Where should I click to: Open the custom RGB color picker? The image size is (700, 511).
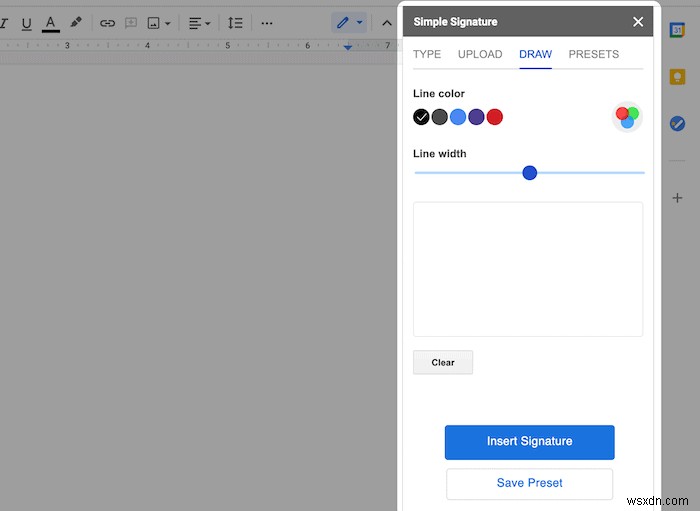[627, 117]
